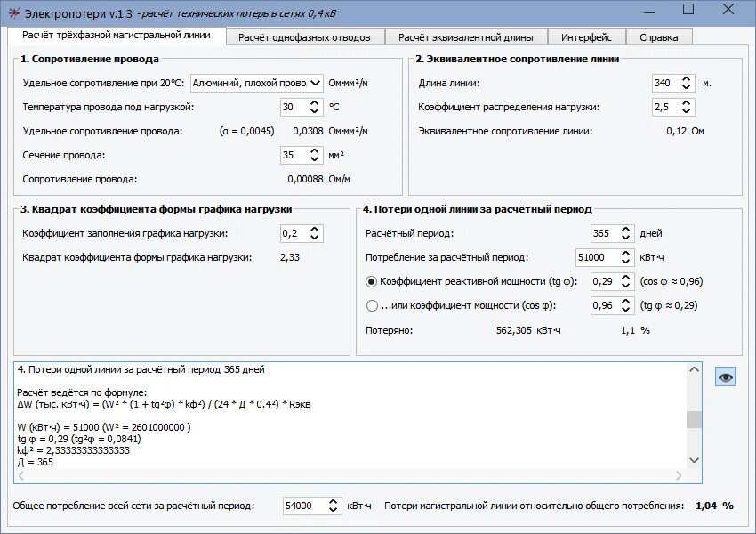Click the log's horizontal scroll left arrow
Viewport: 756px width, 534px height.
21,475
